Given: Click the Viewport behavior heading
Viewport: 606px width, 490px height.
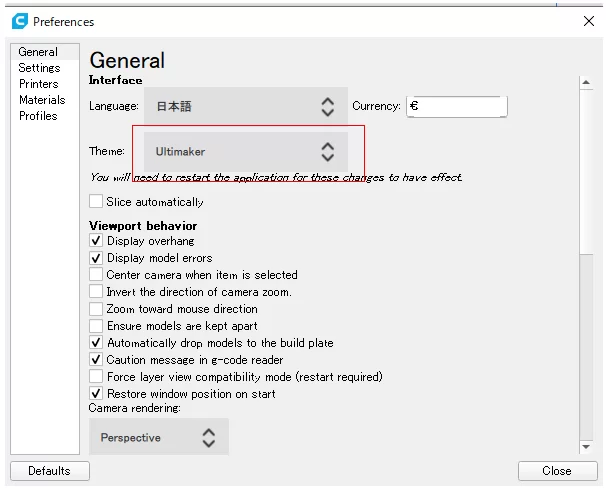Looking at the screenshot, I should pyautogui.click(x=143, y=226).
